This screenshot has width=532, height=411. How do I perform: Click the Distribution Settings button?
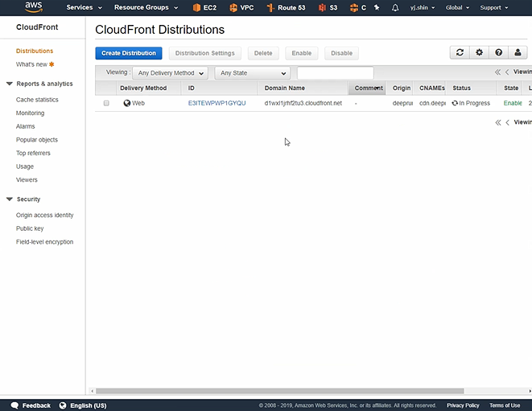[x=205, y=53]
